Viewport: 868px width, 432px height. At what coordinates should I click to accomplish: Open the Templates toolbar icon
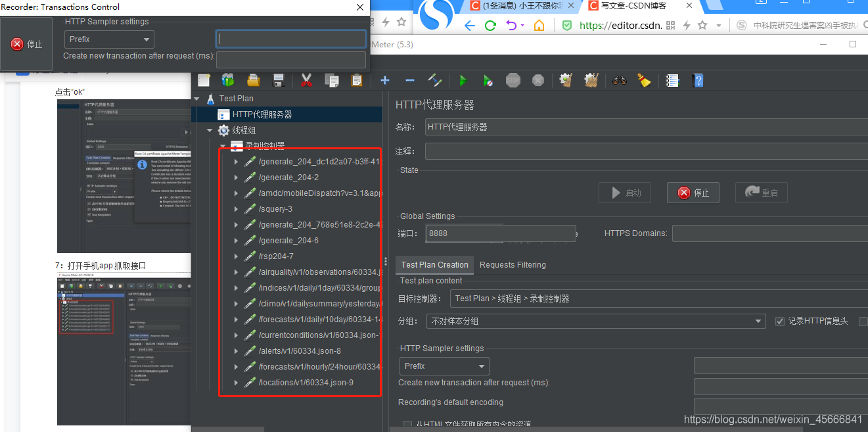click(x=228, y=80)
